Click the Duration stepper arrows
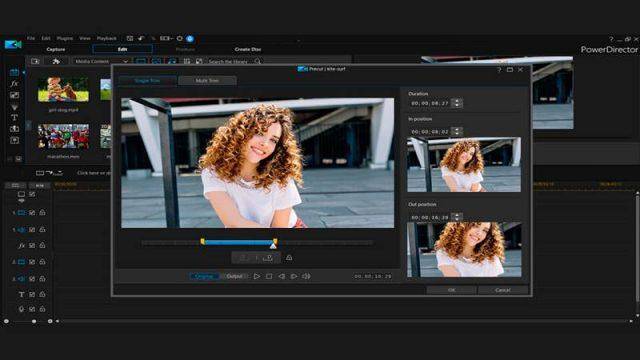Viewport: 640px width, 360px height. (457, 103)
